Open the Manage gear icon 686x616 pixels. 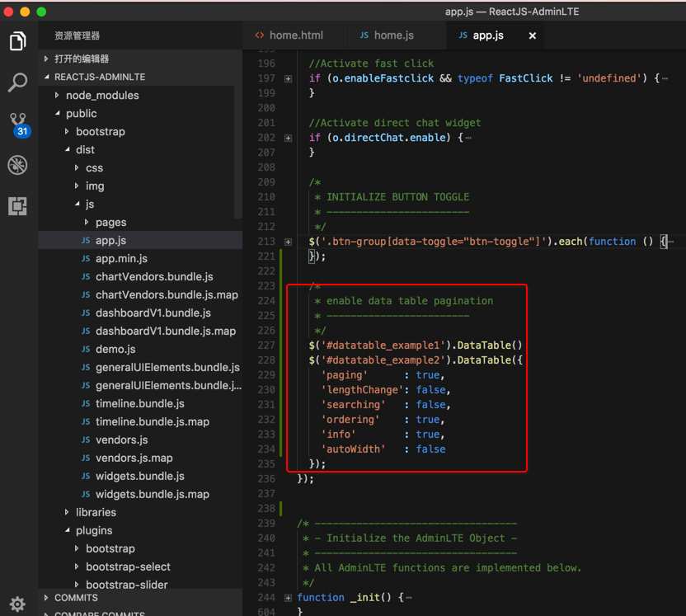[x=17, y=604]
